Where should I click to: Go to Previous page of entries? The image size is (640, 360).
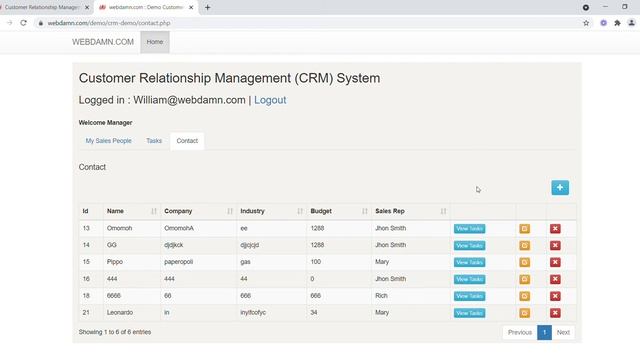[520, 333]
